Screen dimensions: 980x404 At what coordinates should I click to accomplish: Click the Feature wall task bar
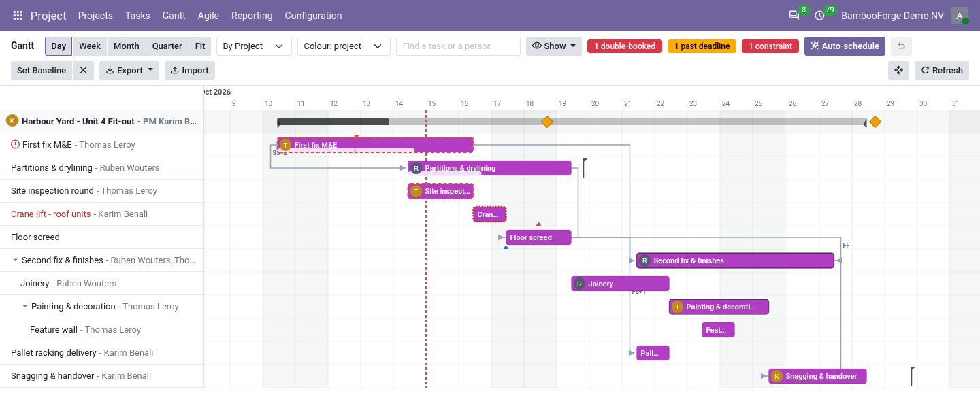click(718, 330)
